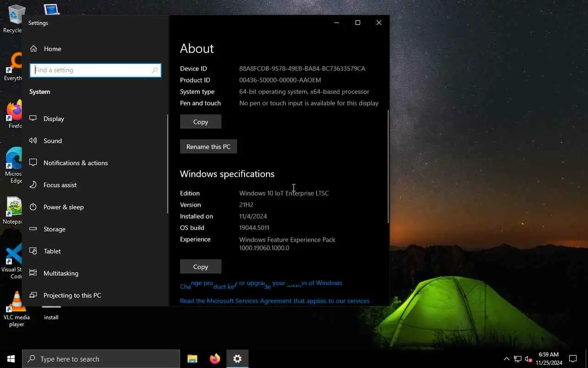The image size is (588, 368).
Task: Open File Explorer from the taskbar
Action: [x=192, y=359]
